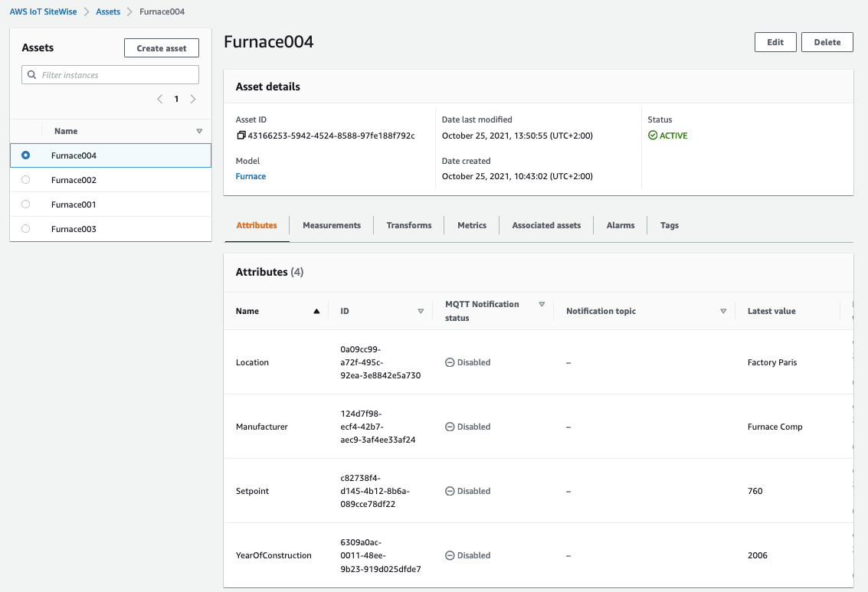
Task: Click the previous page arrow in Assets pagination
Action: [x=159, y=99]
